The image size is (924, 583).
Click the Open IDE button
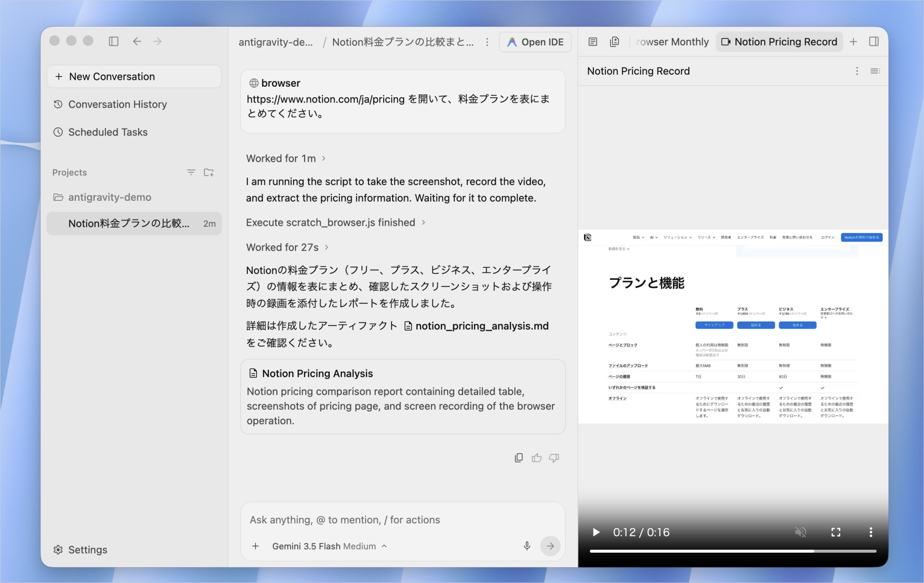point(535,42)
